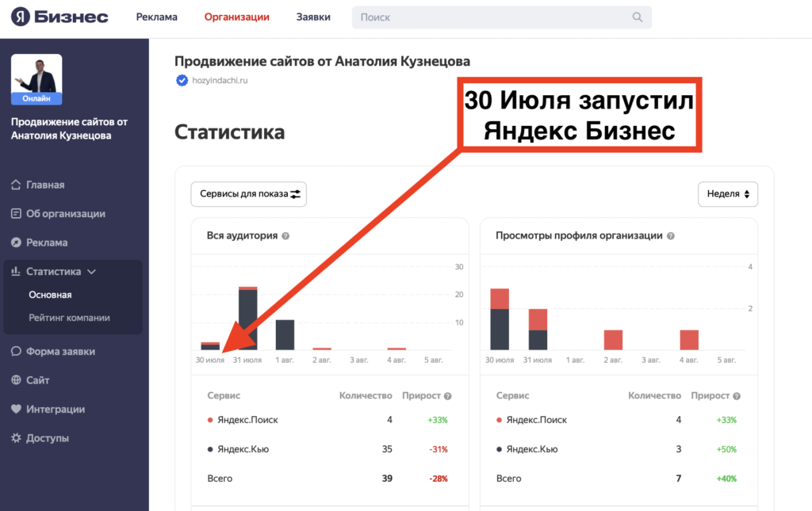Screen dimensions: 812x511
Task: Click Прирост help icon in Просмотры профиля table
Action: (737, 396)
